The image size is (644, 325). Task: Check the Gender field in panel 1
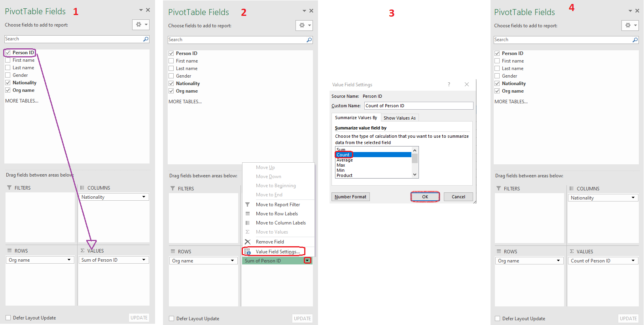pyautogui.click(x=8, y=75)
